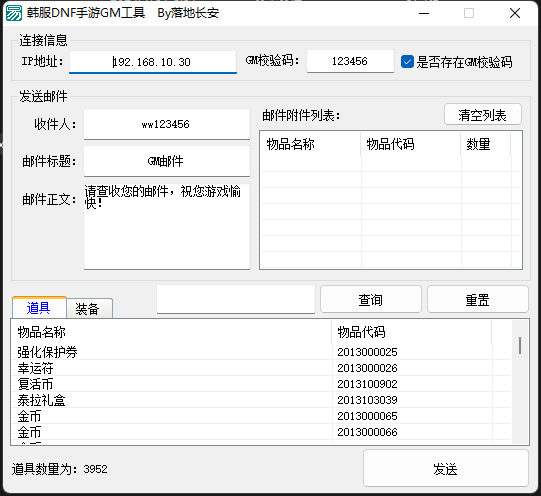Click the 物品代码 header in attachment list
This screenshot has width=541, height=496.
(x=411, y=144)
